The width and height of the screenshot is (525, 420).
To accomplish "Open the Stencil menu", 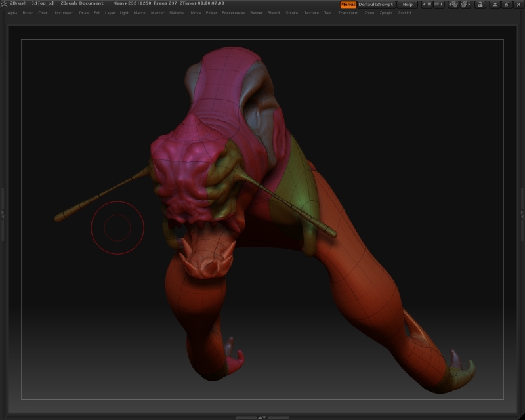I will pos(274,13).
